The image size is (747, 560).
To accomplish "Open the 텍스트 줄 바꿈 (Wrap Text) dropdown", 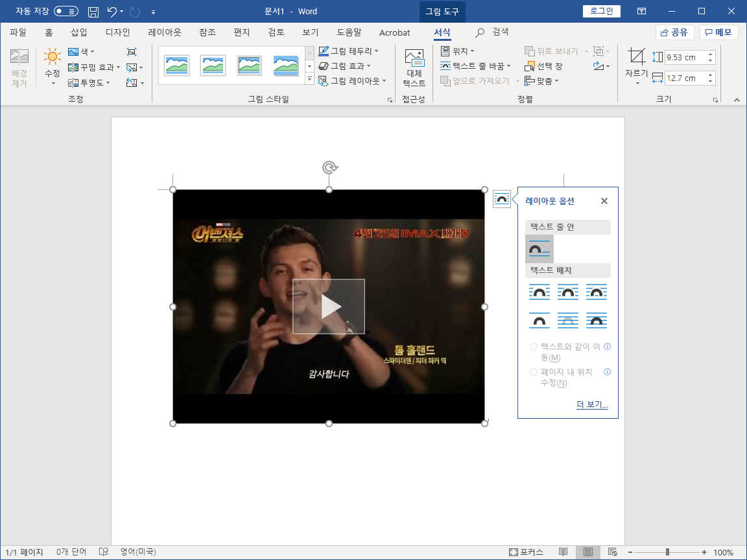I will point(475,66).
